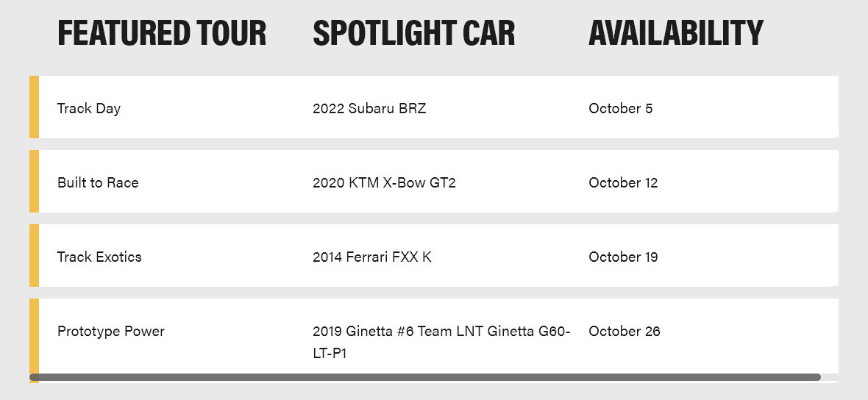
Task: Click the horizontal scrollbar under the table
Action: (x=425, y=377)
